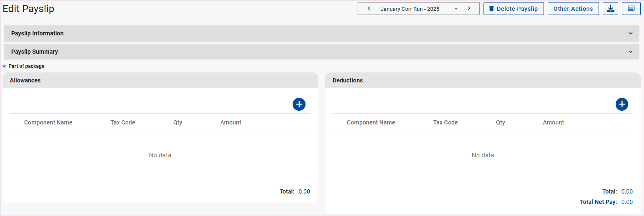Click Component Name header in Deductions table
This screenshot has height=216, width=644.
(371, 122)
